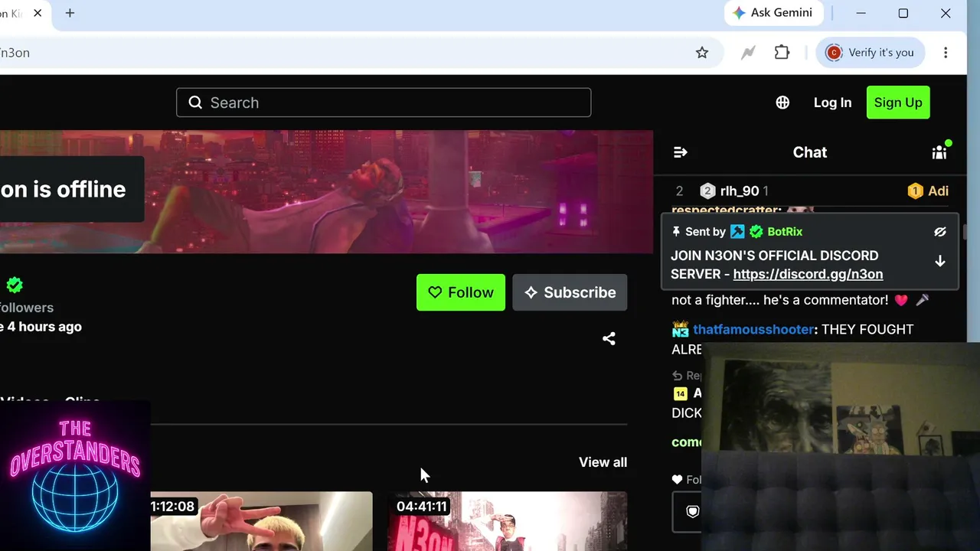Expand the pinned message with down arrow

click(x=940, y=262)
